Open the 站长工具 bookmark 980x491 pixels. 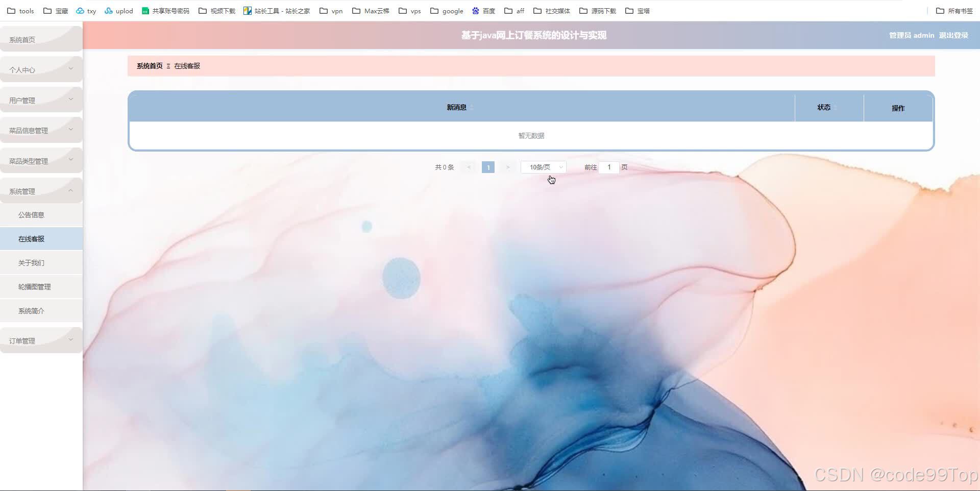click(277, 10)
